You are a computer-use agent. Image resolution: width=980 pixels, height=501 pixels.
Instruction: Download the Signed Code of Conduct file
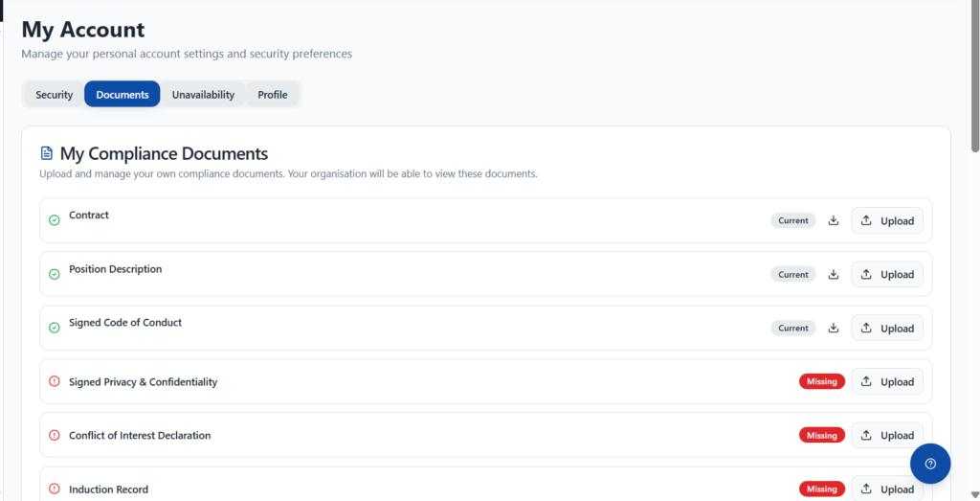pos(834,328)
